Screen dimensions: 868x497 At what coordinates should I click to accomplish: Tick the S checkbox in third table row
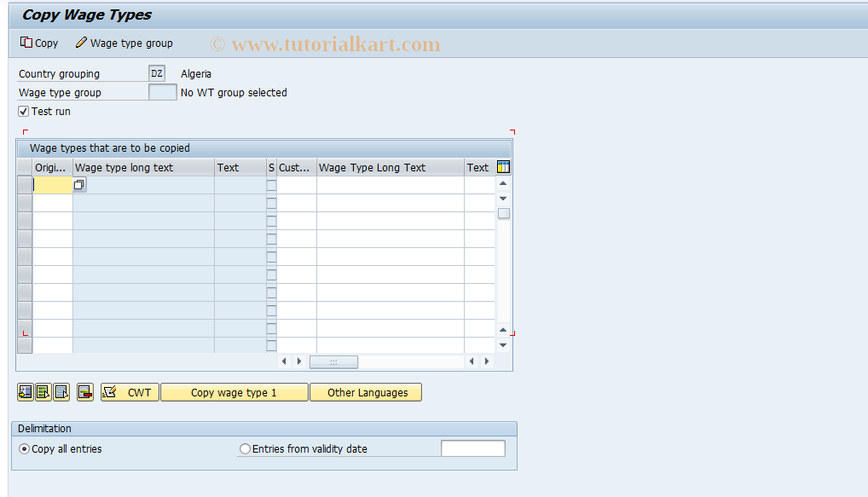pyautogui.click(x=271, y=222)
